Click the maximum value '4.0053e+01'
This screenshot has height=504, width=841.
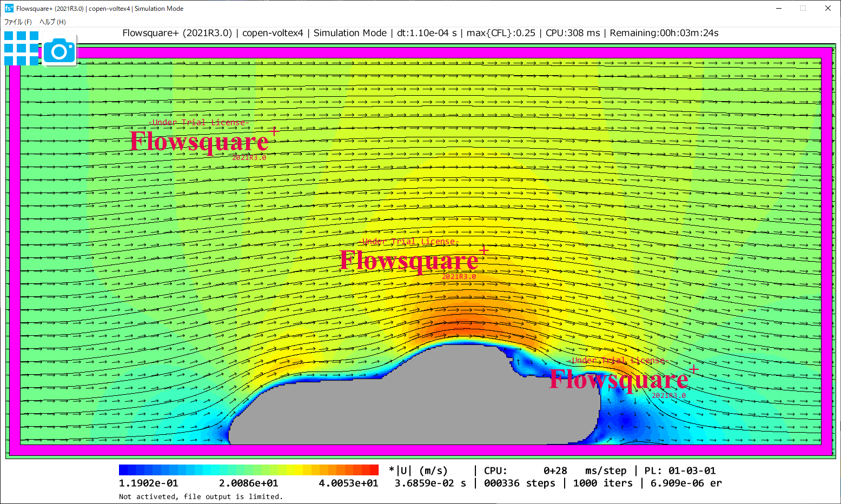click(x=348, y=483)
